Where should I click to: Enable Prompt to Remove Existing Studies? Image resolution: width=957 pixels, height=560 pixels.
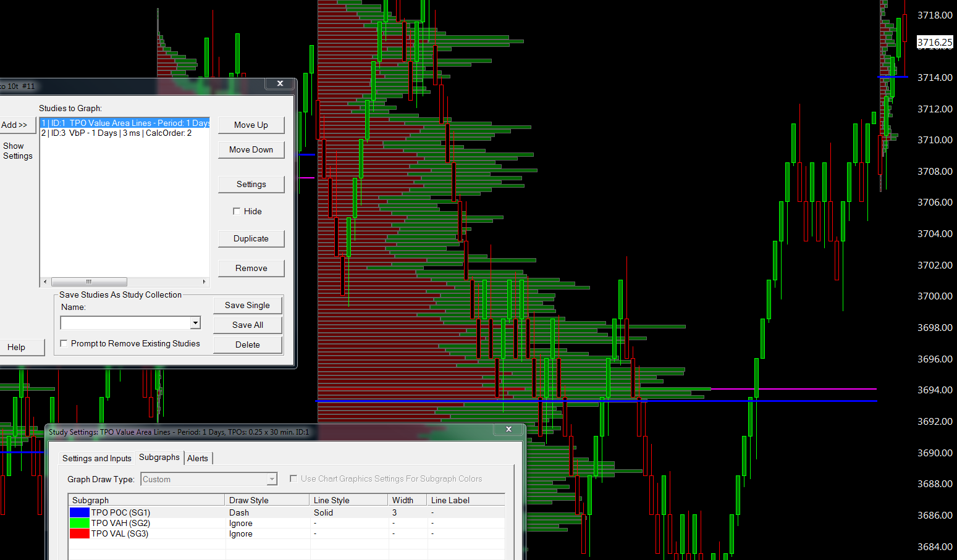point(64,343)
